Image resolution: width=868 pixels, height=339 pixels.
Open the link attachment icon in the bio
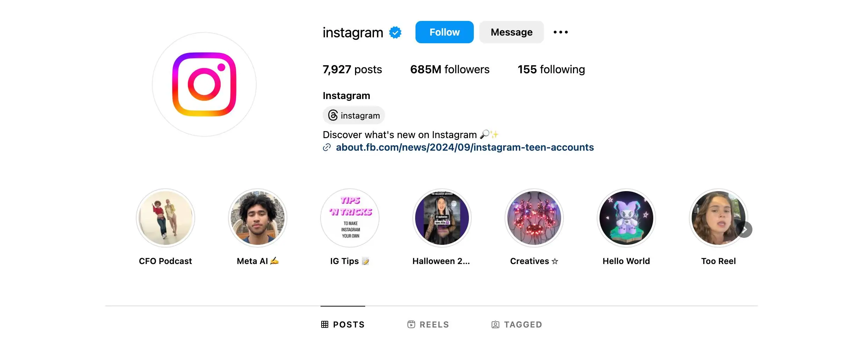[x=326, y=148]
